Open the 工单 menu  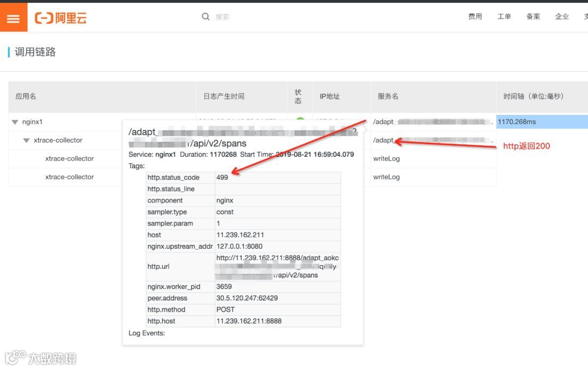504,16
